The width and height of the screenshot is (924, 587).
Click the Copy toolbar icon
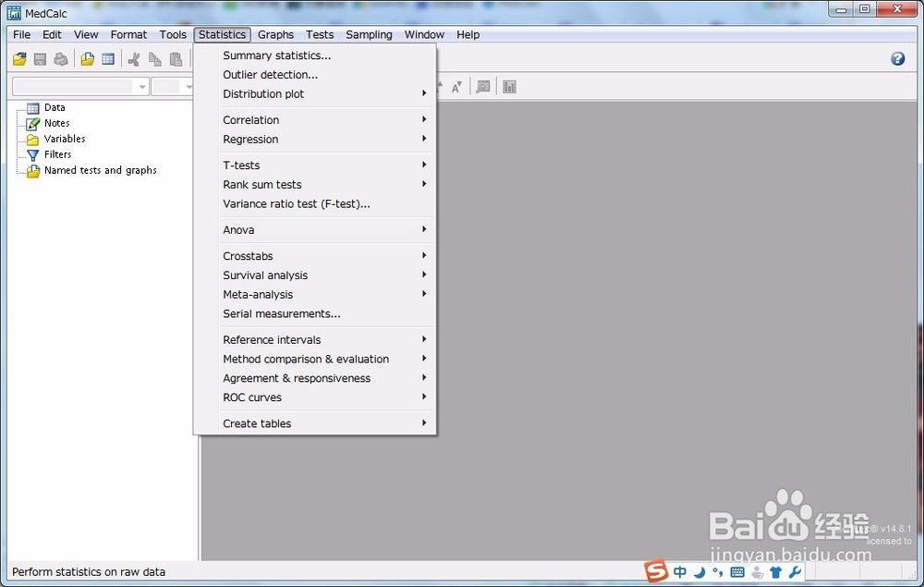155,59
